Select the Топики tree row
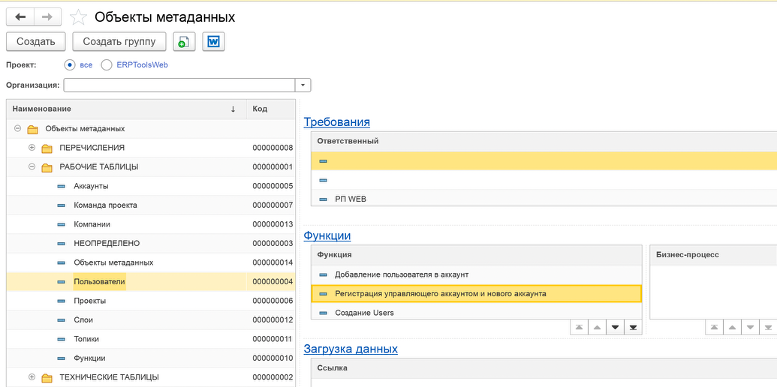Screen dimensions: 778x388 (151, 339)
